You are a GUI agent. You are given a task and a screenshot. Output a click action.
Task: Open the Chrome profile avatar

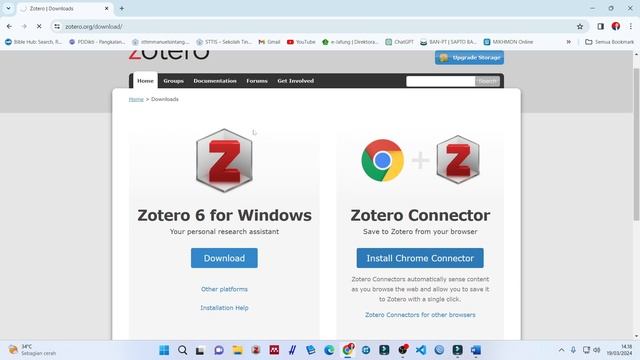tap(616, 27)
